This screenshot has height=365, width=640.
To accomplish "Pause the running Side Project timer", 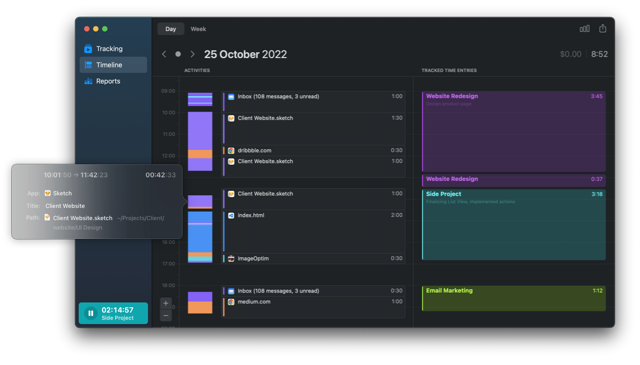I will pyautogui.click(x=91, y=313).
